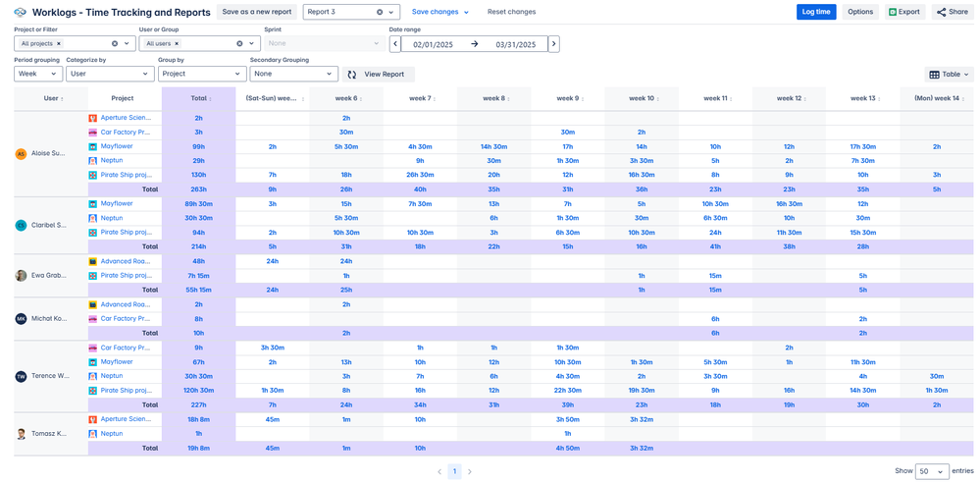The width and height of the screenshot is (980, 483).
Task: Click the View Report button
Action: click(x=378, y=75)
